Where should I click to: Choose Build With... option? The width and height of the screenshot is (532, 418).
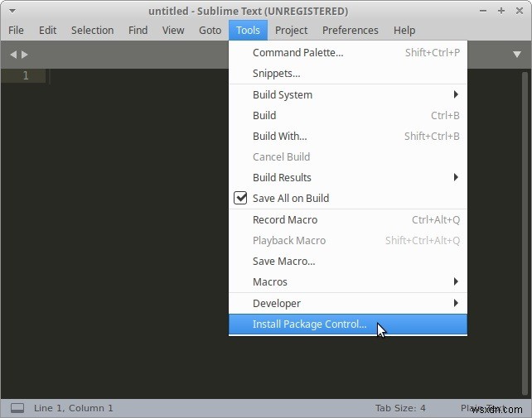click(348, 136)
